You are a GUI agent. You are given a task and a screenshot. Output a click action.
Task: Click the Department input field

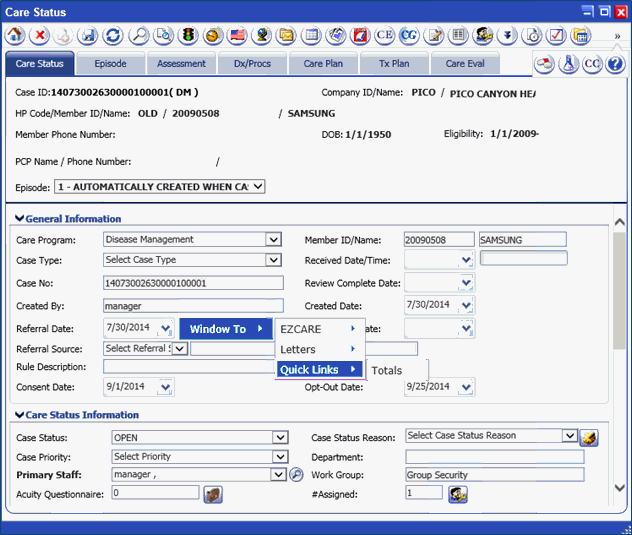(494, 456)
